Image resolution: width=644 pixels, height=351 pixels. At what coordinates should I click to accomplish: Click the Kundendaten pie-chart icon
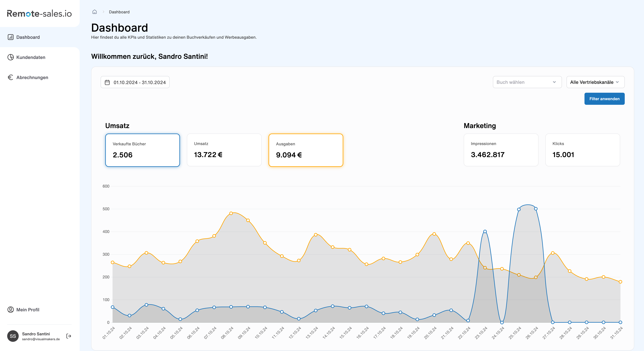pyautogui.click(x=10, y=57)
